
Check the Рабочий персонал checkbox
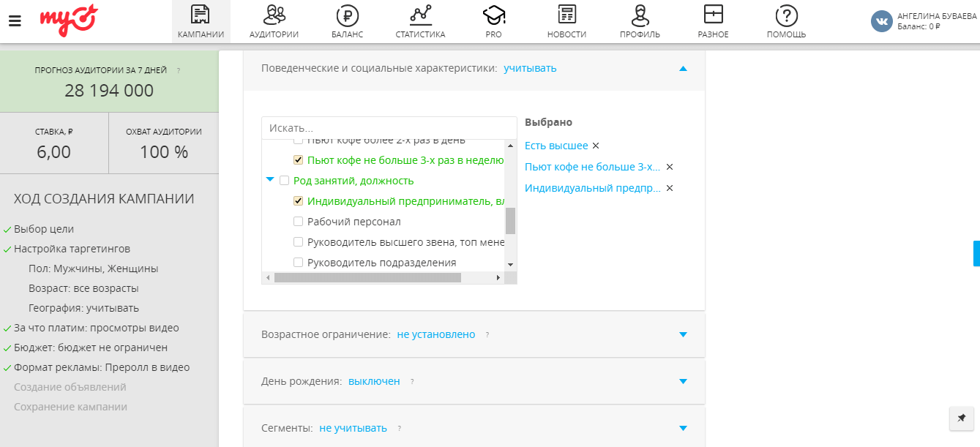pos(298,222)
